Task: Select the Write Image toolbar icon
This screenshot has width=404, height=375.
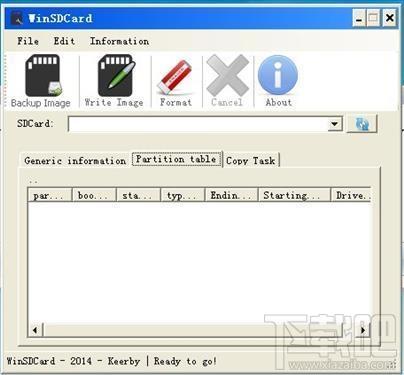Action: pyautogui.click(x=116, y=76)
